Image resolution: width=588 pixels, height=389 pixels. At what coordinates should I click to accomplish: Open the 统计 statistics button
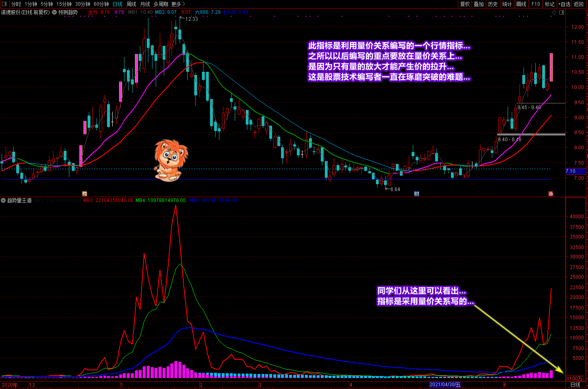coord(507,4)
